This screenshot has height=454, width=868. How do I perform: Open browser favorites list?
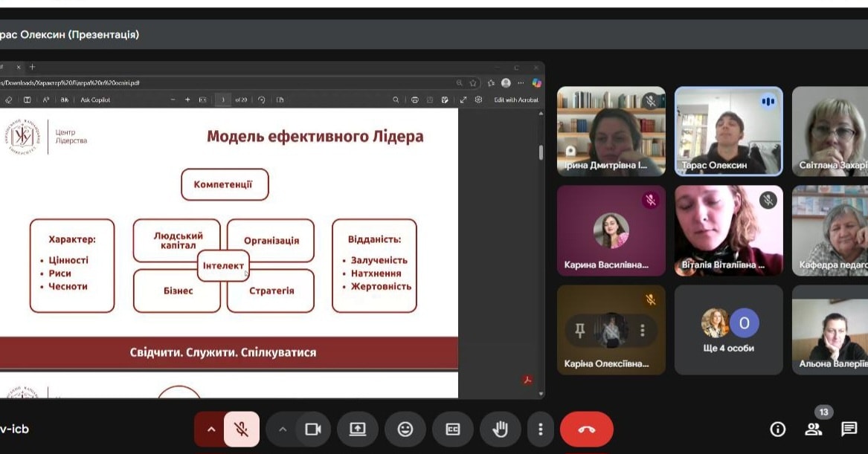point(491,83)
